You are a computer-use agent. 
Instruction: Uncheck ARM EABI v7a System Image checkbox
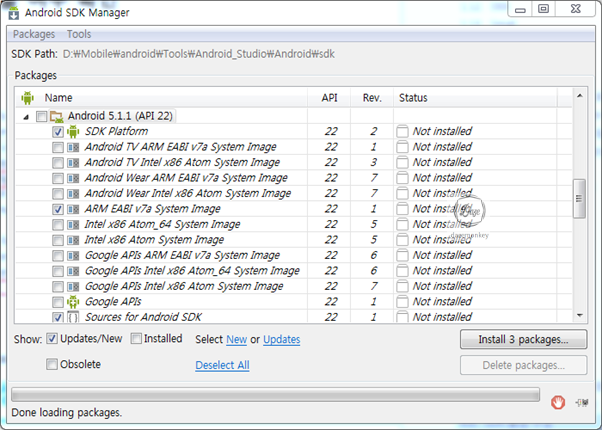click(x=58, y=209)
